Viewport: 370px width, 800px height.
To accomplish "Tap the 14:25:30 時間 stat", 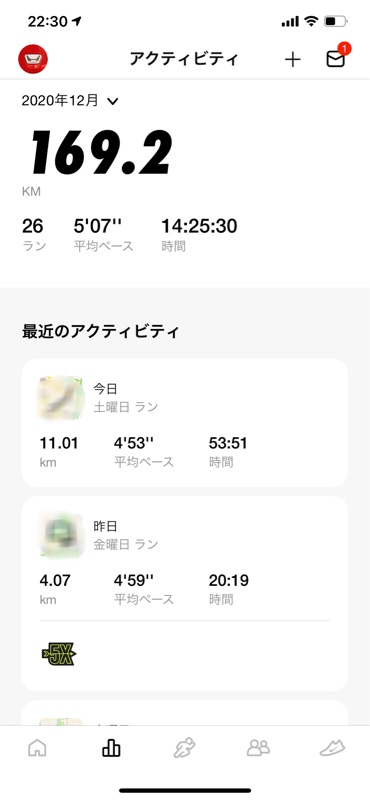I will [199, 234].
